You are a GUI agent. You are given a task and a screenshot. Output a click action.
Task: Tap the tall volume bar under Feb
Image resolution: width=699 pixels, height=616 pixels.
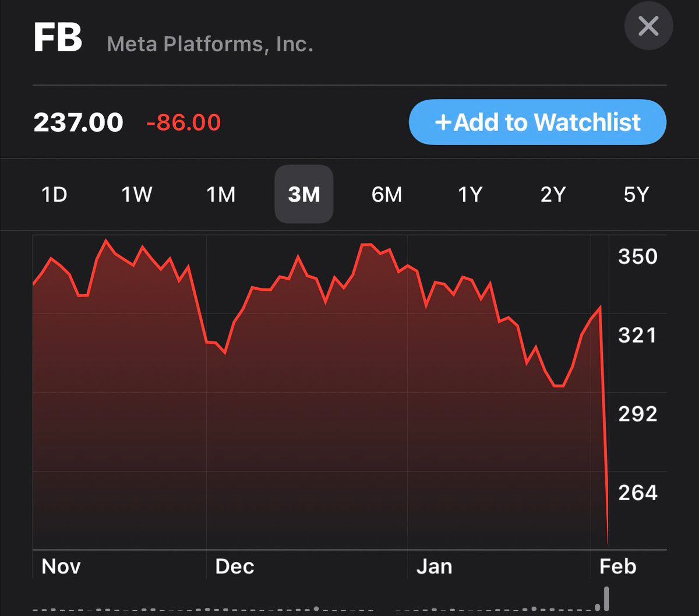coord(606,599)
